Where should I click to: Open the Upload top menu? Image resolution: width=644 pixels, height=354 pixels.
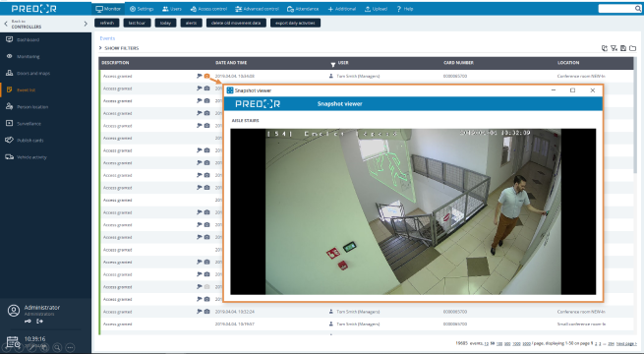coord(376,9)
